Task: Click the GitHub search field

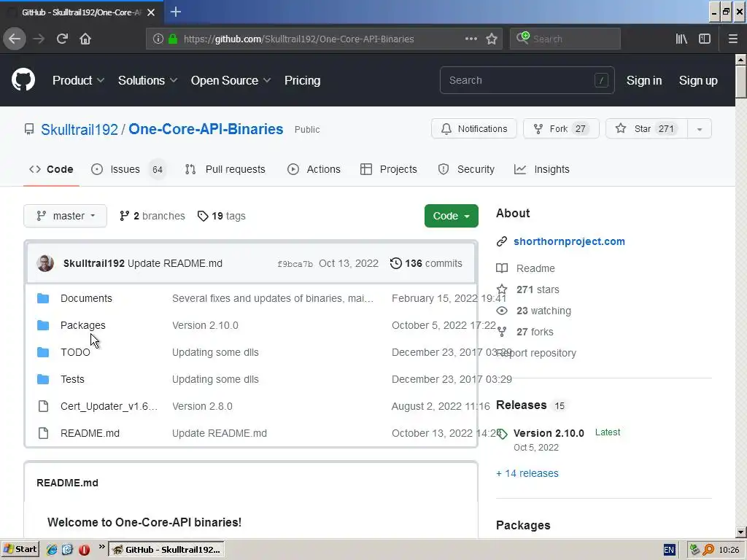Action: click(527, 80)
